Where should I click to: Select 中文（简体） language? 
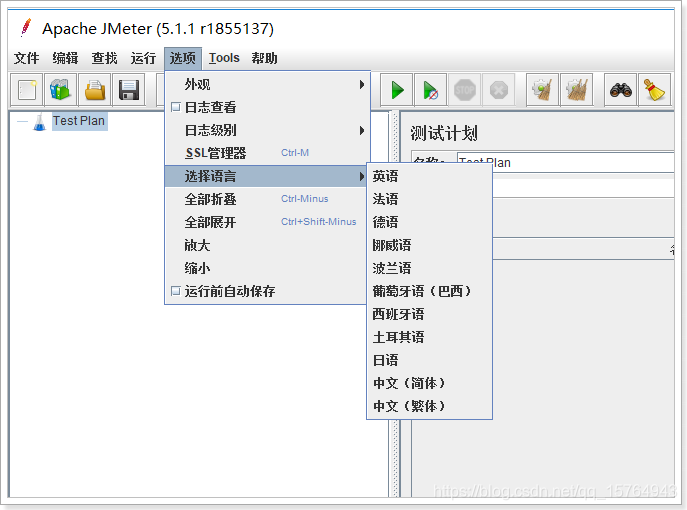429,383
